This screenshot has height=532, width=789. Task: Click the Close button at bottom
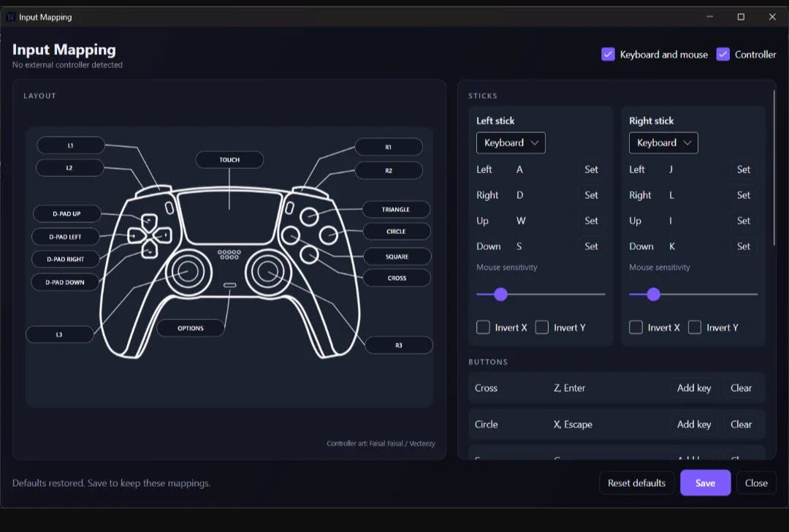756,483
